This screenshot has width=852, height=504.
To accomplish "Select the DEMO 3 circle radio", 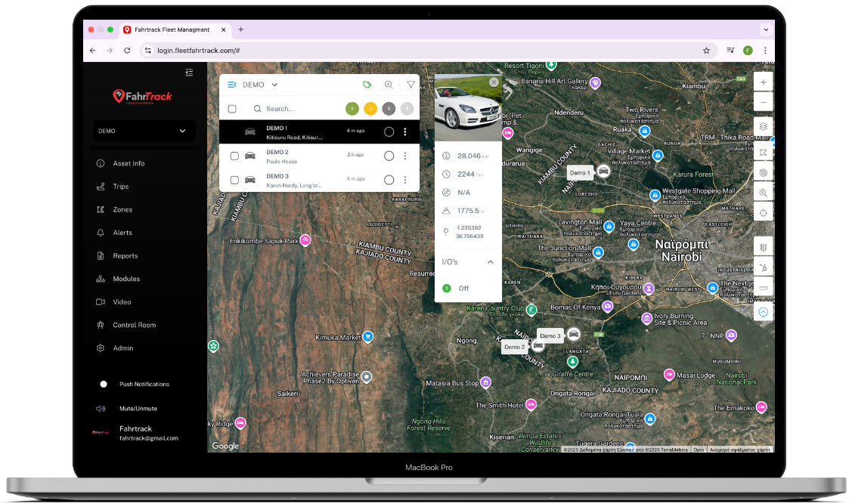I will 389,180.
